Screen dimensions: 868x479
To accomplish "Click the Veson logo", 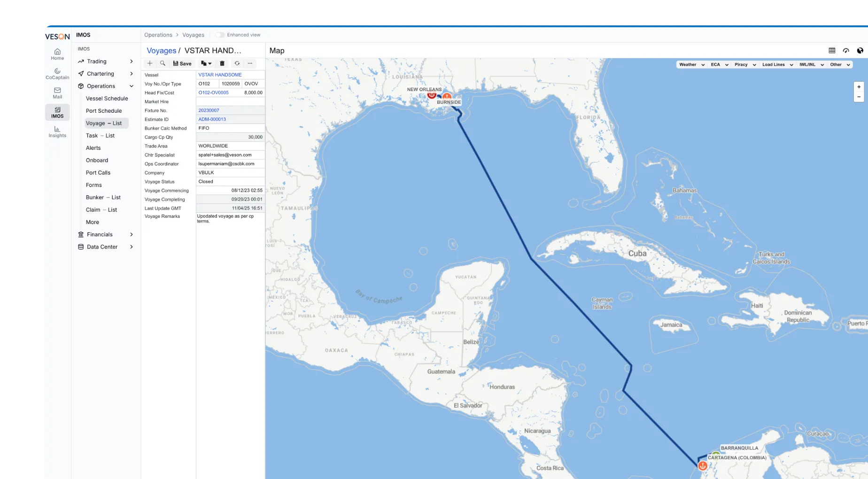I will click(57, 36).
